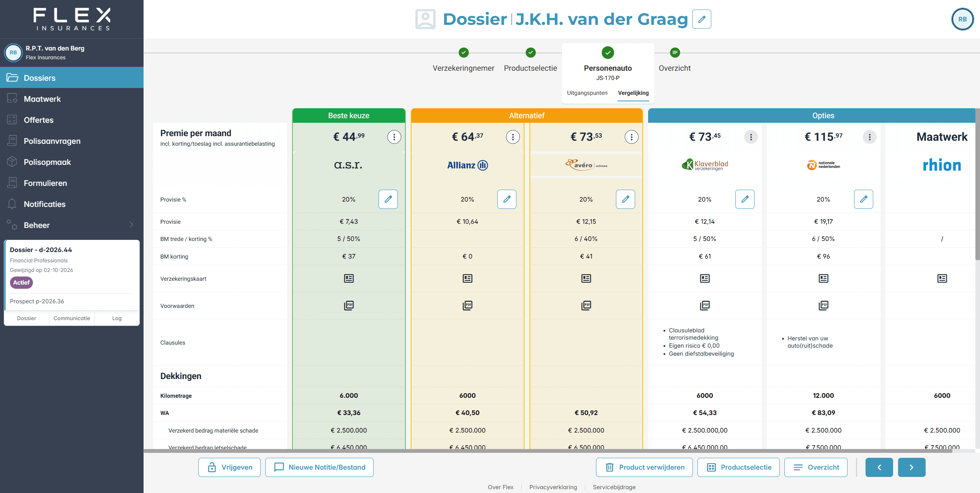Open the Communicatie tab in dossier card

pos(72,318)
